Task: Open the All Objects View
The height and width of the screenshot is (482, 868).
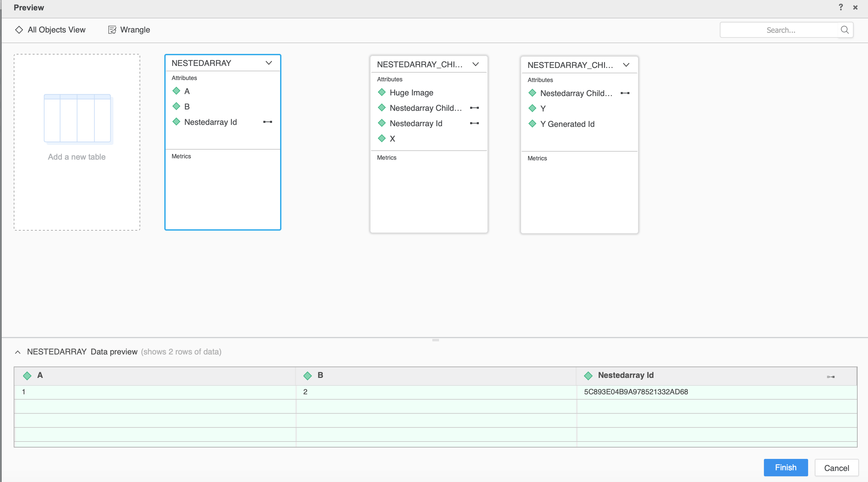Action: click(50, 30)
